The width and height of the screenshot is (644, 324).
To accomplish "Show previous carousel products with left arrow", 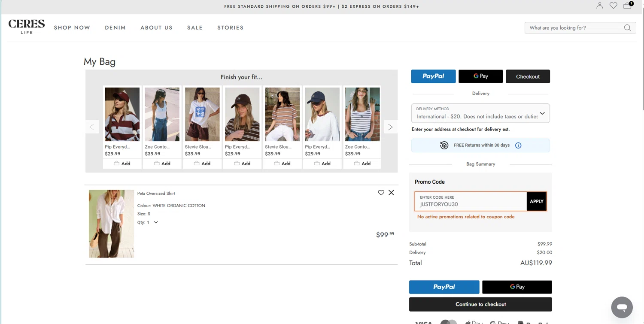I will click(92, 127).
